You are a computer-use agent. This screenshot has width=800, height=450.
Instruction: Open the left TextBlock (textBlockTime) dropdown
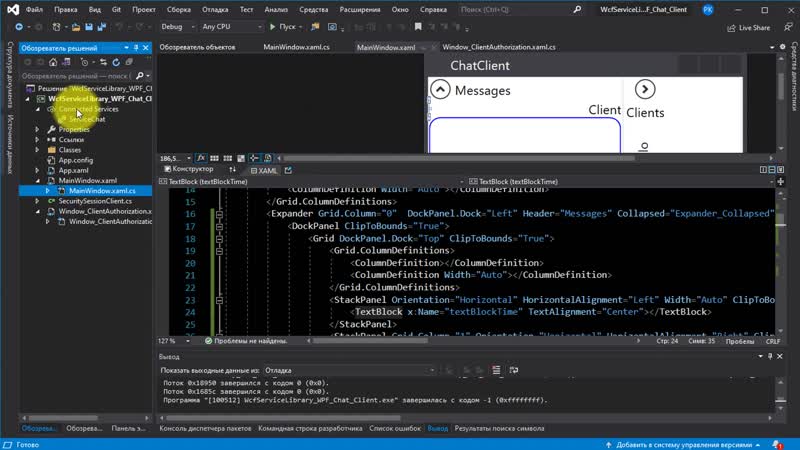tap(311, 182)
